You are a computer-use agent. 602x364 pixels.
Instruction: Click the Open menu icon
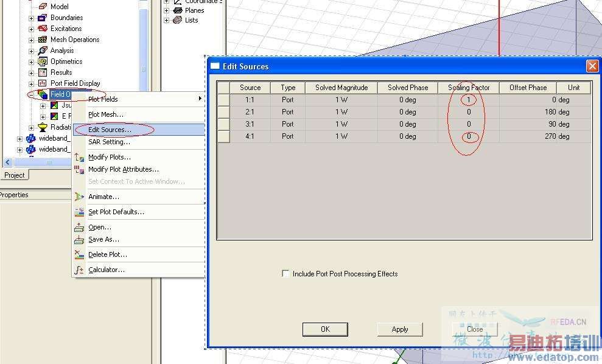(79, 227)
